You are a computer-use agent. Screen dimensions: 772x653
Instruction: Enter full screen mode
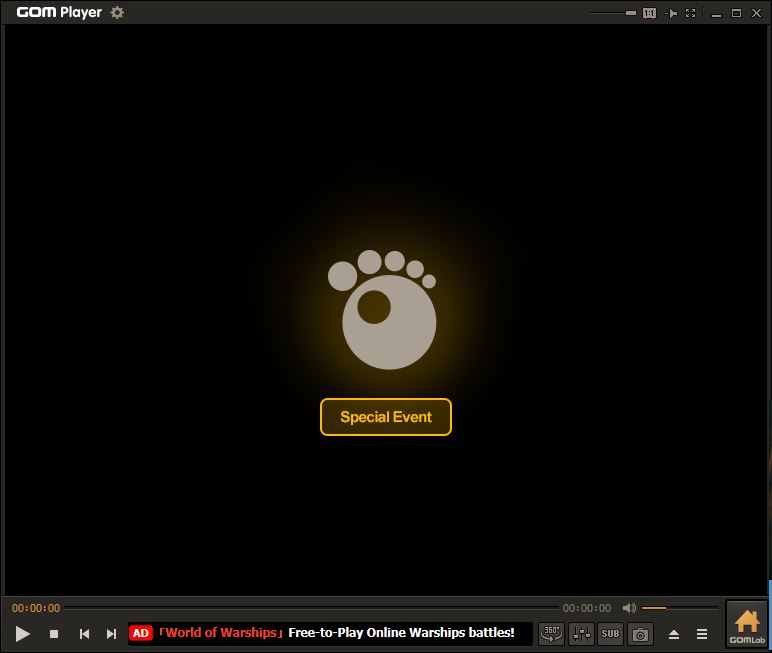[691, 13]
